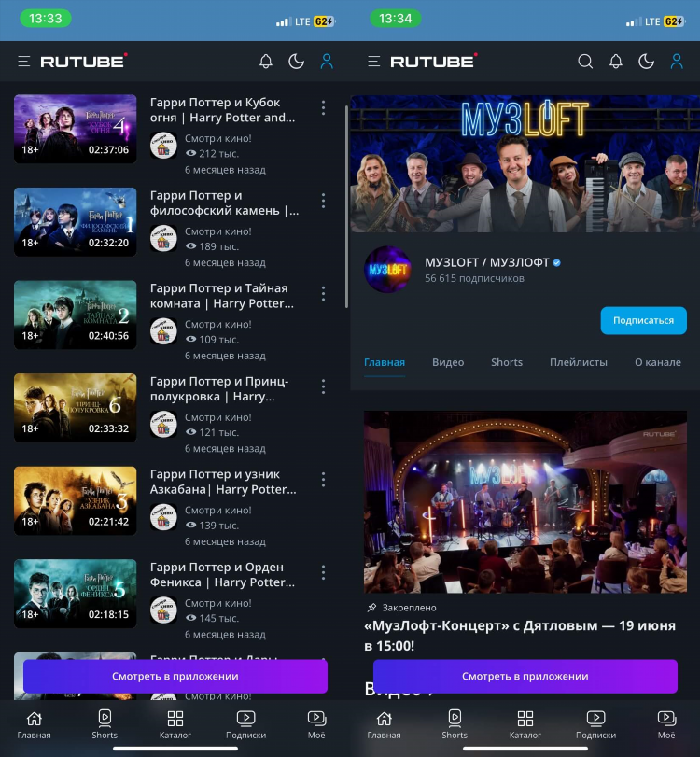
Task: Open title Гарри Поттер и узник Азкабана
Action: [223, 482]
